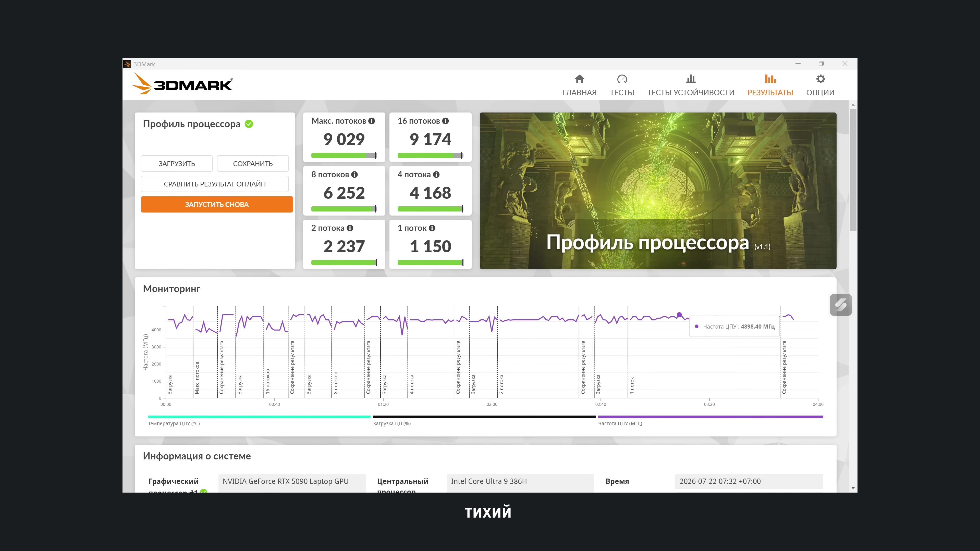The image size is (980, 551).
Task: Click the 2026-07-22 07:32 +07:00 time field
Action: 749,481
